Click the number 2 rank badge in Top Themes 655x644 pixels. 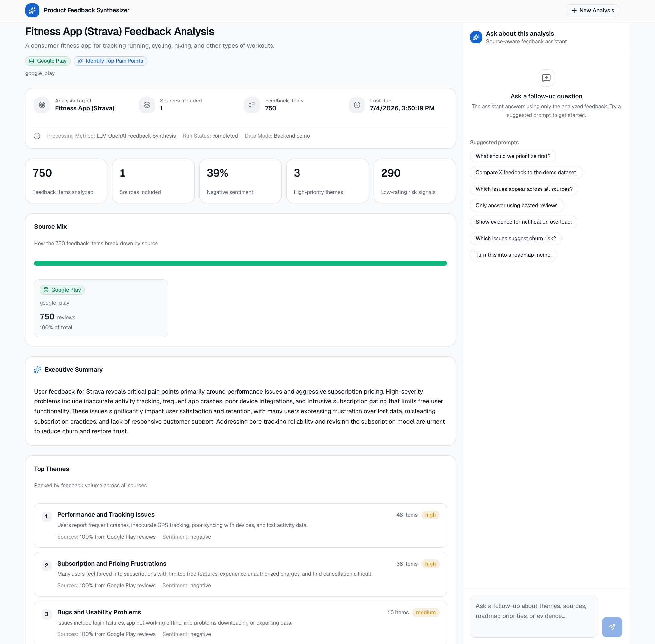[x=47, y=565]
